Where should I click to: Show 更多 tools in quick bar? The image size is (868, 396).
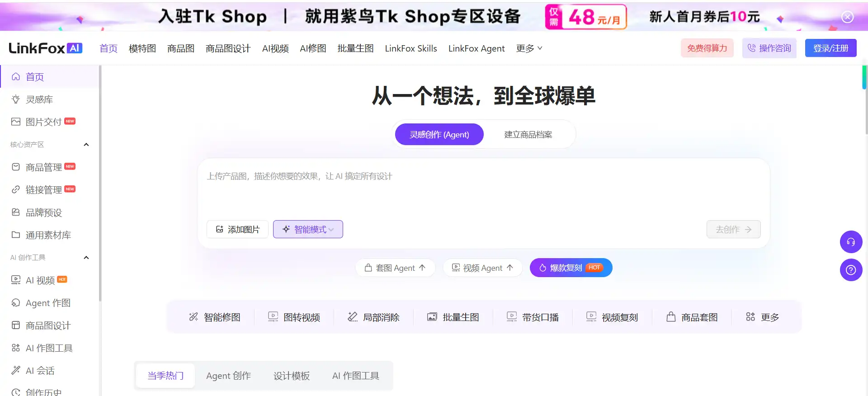tap(762, 317)
